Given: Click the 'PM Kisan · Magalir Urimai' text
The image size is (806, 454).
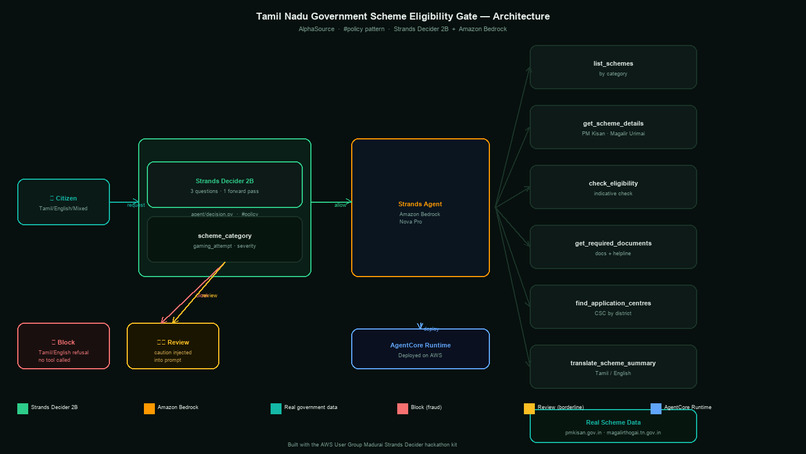Looking at the screenshot, I should point(613,134).
